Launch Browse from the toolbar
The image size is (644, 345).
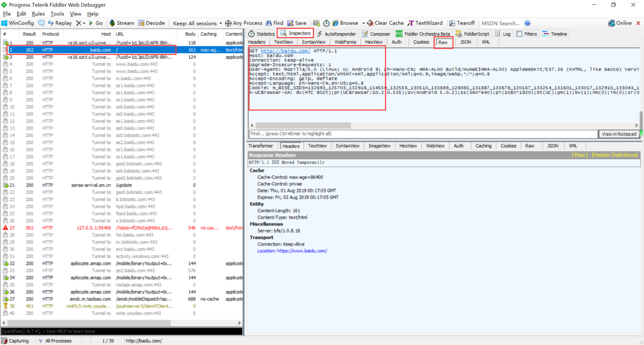click(345, 23)
